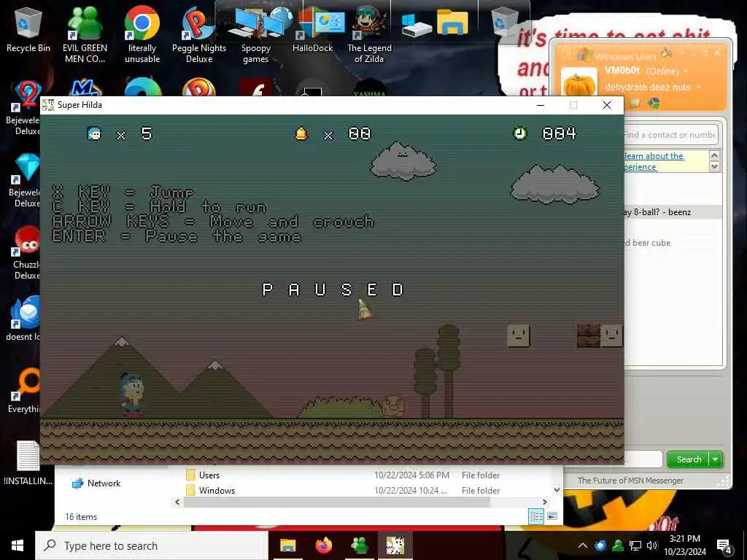Click the green Search button in Messenger
The width and height of the screenshot is (747, 560).
(x=689, y=459)
